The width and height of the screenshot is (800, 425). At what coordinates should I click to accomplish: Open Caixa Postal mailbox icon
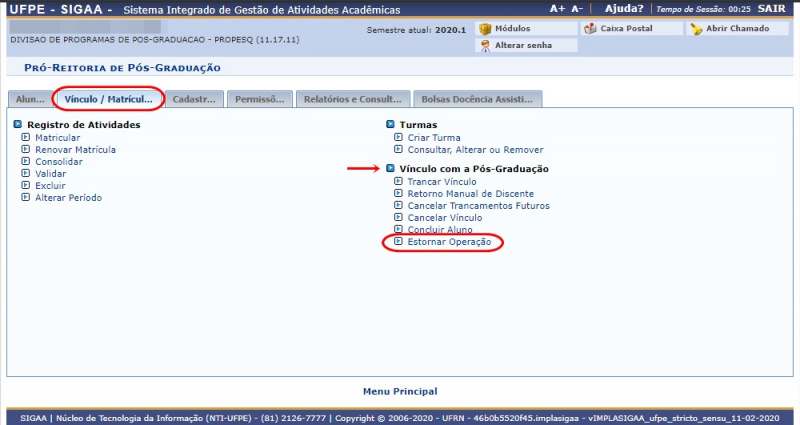coord(590,29)
